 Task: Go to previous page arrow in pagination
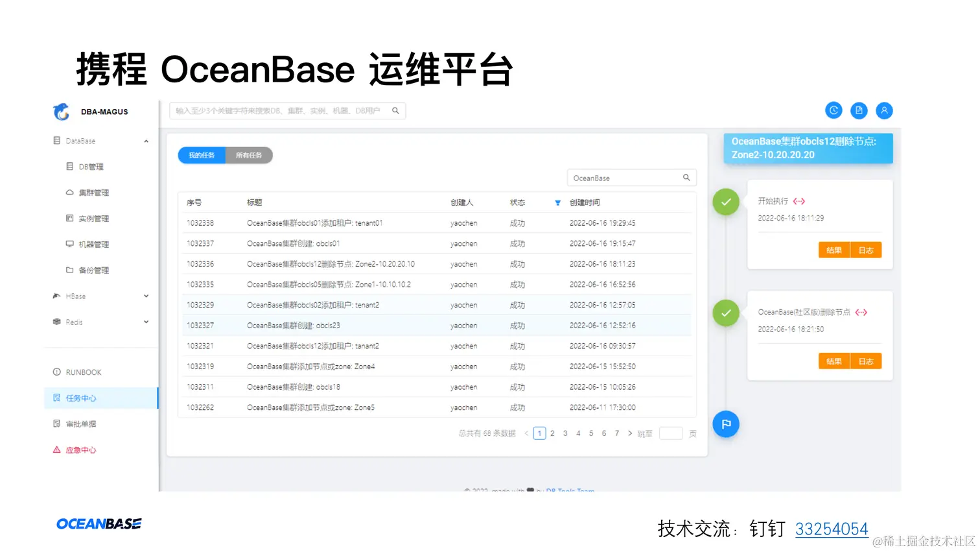click(x=526, y=433)
